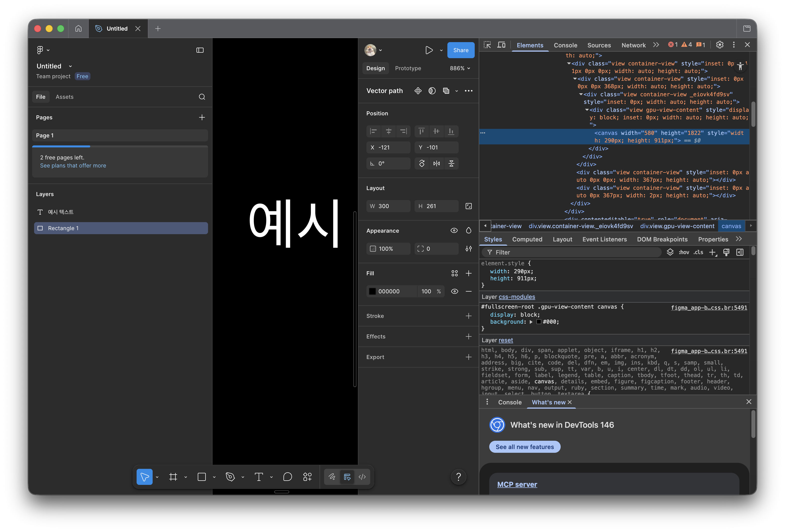The image size is (785, 532).
Task: Switch to Draw mode icon
Action: click(332, 477)
